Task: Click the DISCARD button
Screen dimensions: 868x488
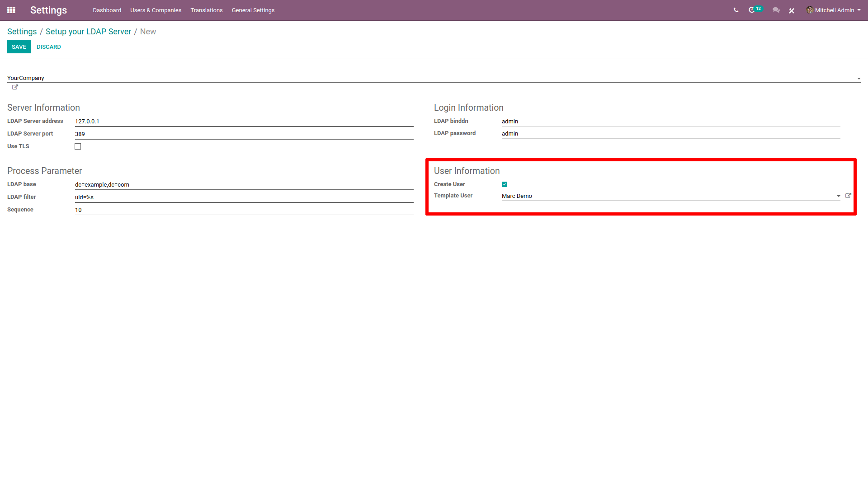Action: [x=47, y=47]
